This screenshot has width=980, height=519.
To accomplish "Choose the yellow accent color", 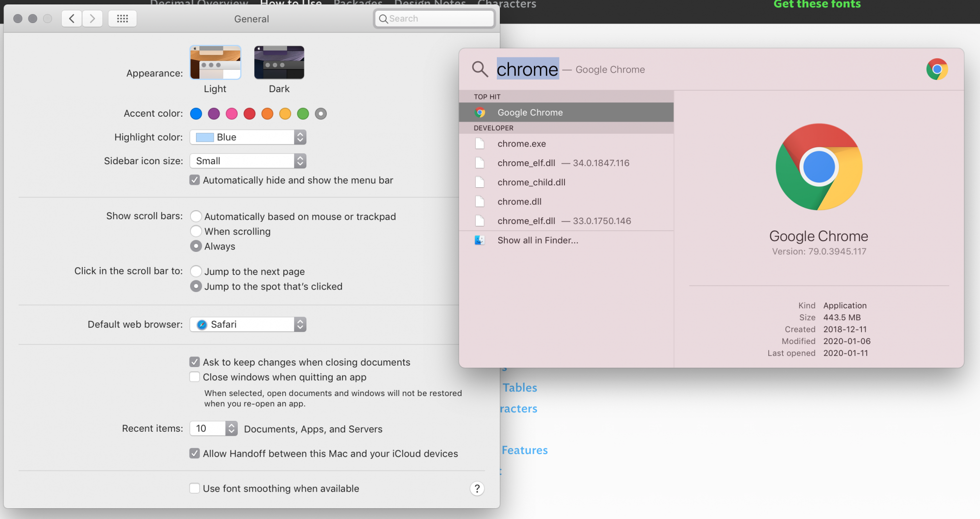I will point(285,114).
